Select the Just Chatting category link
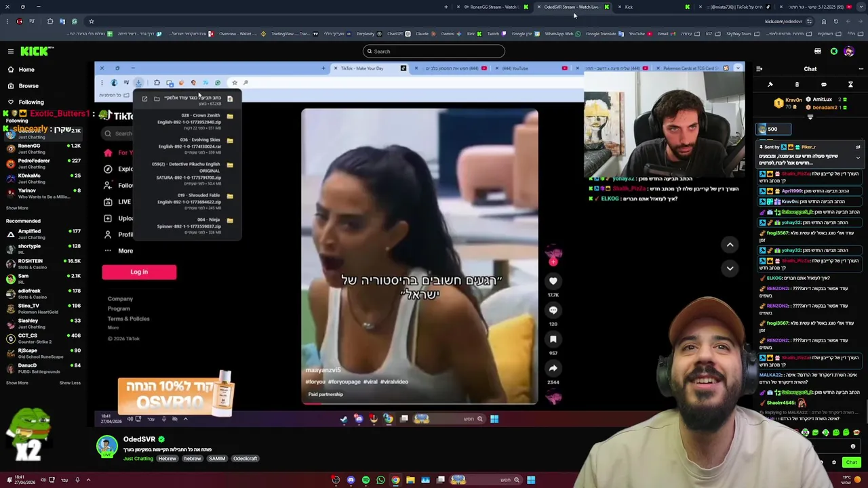This screenshot has width=868, height=488. [138, 459]
